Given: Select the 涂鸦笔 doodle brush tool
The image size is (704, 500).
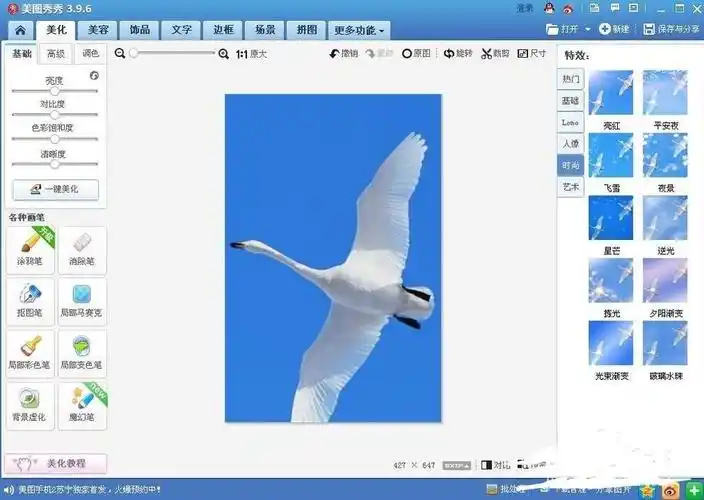Looking at the screenshot, I should [30, 251].
